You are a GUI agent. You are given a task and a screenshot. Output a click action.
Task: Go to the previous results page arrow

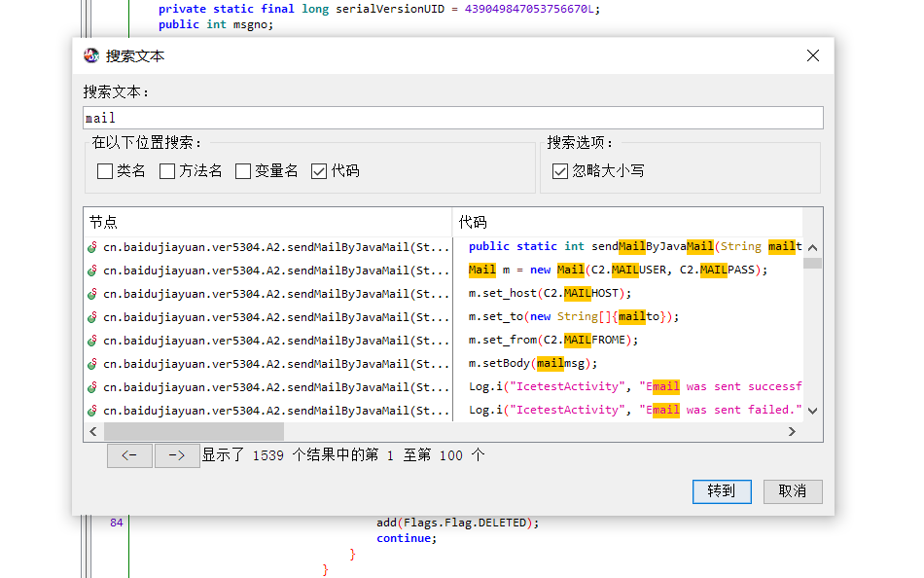pyautogui.click(x=129, y=455)
